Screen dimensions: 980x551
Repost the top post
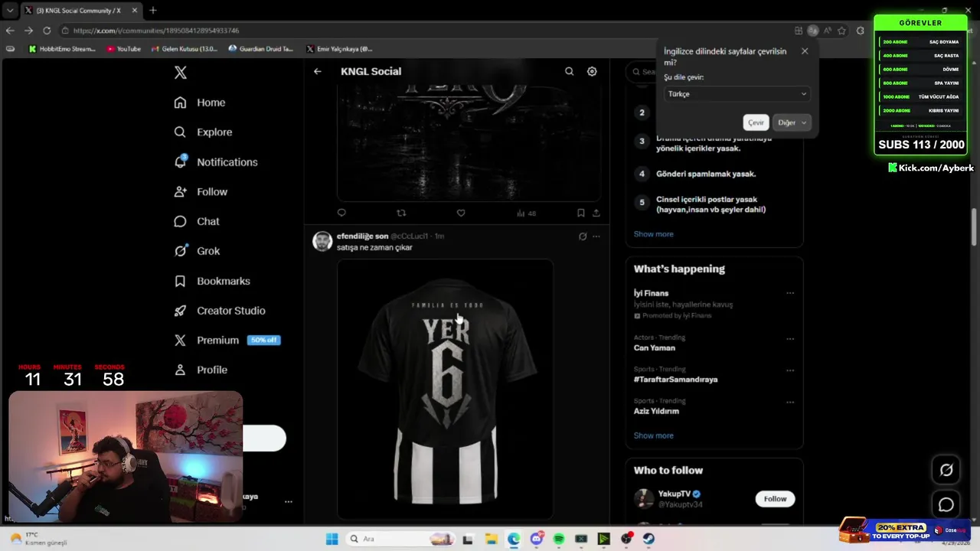tap(401, 213)
